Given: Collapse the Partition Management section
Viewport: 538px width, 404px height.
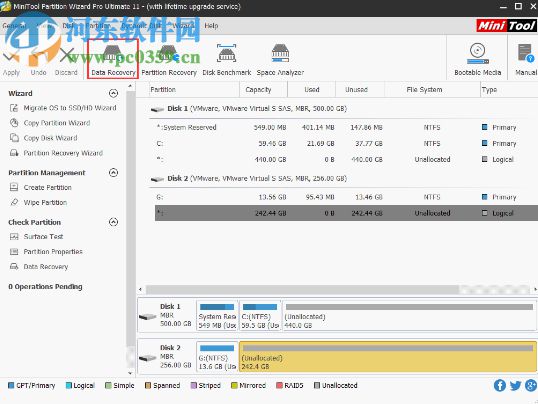Looking at the screenshot, I should pyautogui.click(x=113, y=172).
